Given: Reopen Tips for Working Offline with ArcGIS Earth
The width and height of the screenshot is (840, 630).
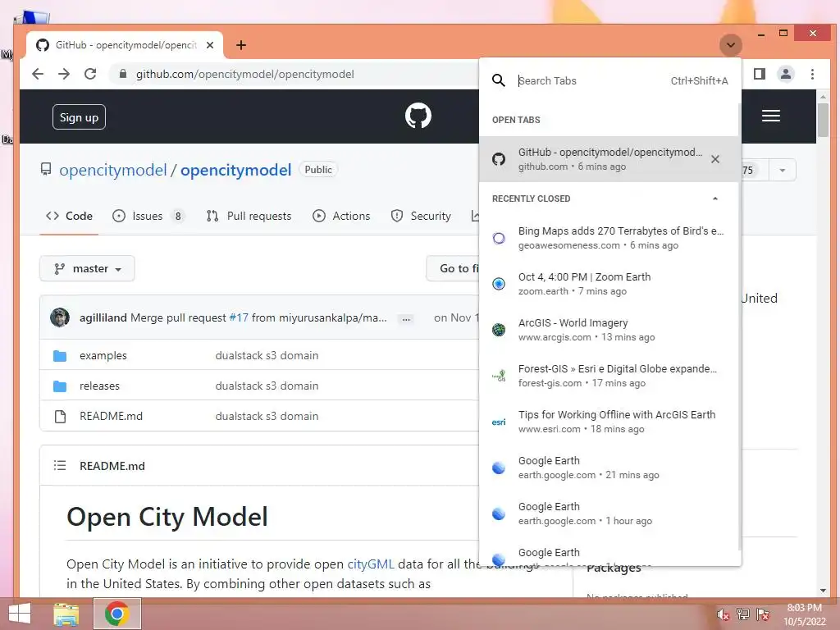Looking at the screenshot, I should point(609,422).
